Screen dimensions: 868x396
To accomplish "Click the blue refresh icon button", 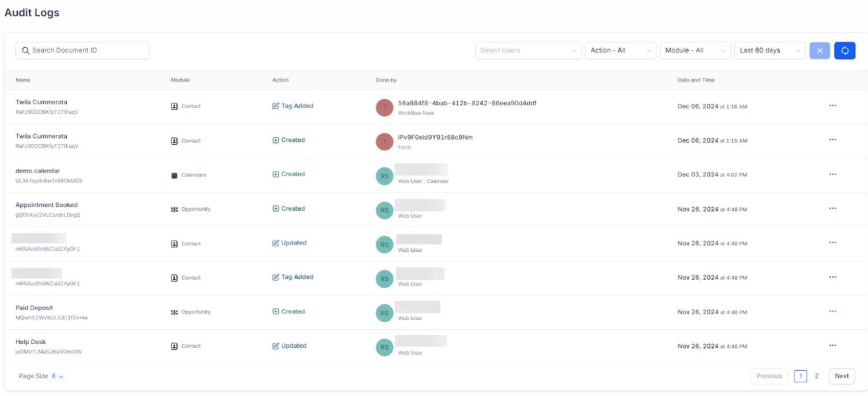I will [845, 51].
